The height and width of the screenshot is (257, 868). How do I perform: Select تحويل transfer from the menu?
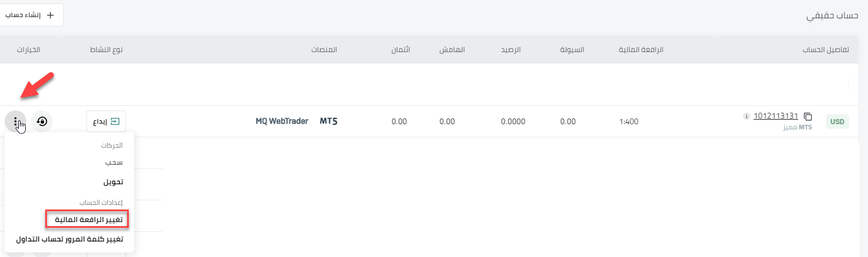tap(113, 182)
